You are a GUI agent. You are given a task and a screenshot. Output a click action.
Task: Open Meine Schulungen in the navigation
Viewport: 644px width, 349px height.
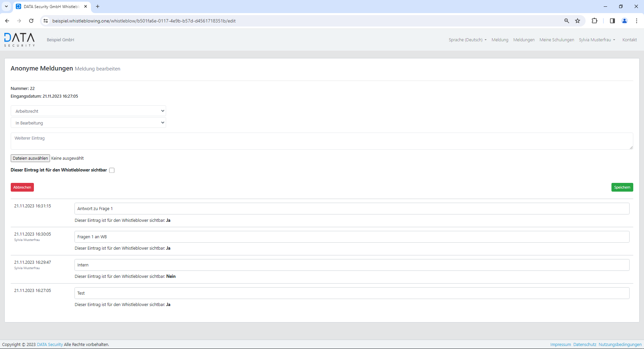[556, 40]
